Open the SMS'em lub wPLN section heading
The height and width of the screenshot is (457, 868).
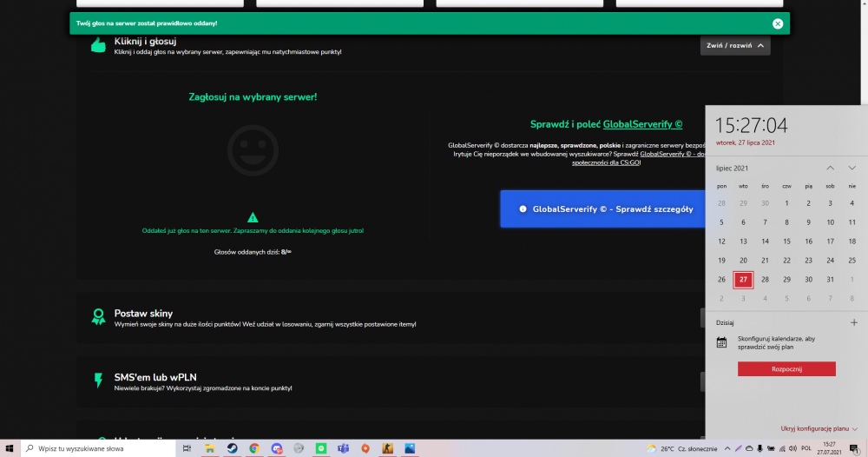[155, 377]
